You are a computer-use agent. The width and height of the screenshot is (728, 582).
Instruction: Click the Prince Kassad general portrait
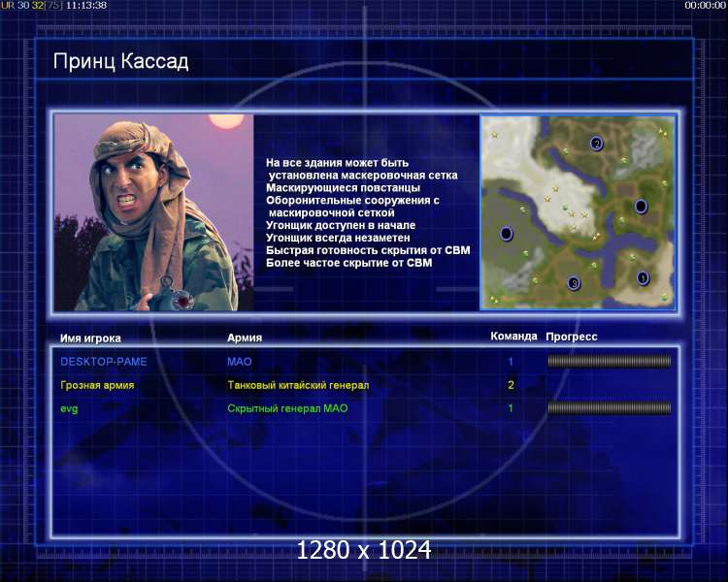[153, 212]
